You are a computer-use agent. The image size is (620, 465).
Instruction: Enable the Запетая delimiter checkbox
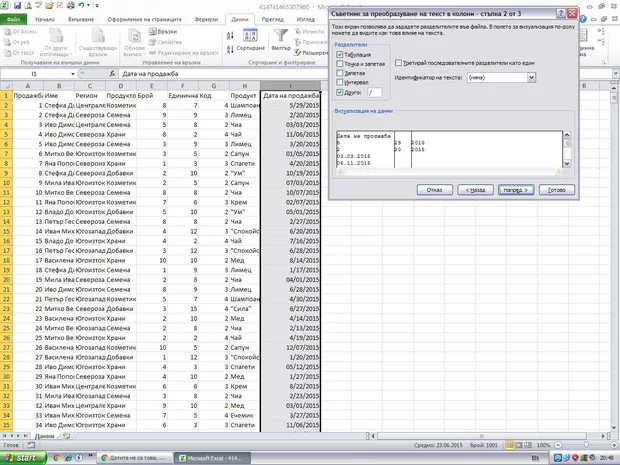click(340, 73)
